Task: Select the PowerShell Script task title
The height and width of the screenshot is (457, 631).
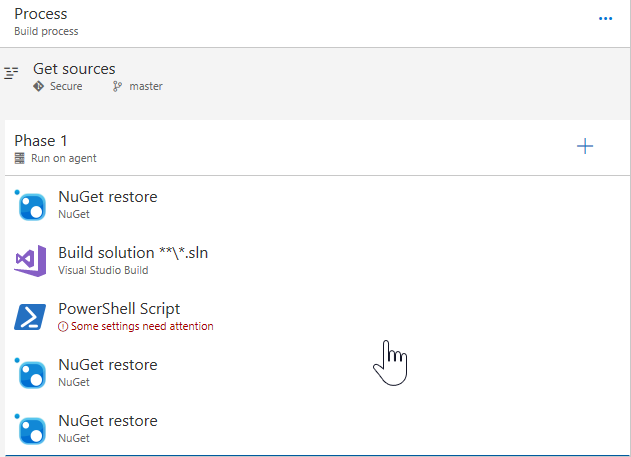Action: (119, 309)
